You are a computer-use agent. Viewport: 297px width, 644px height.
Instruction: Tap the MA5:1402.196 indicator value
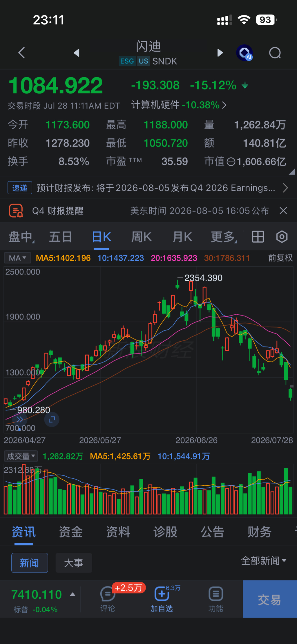click(x=63, y=258)
